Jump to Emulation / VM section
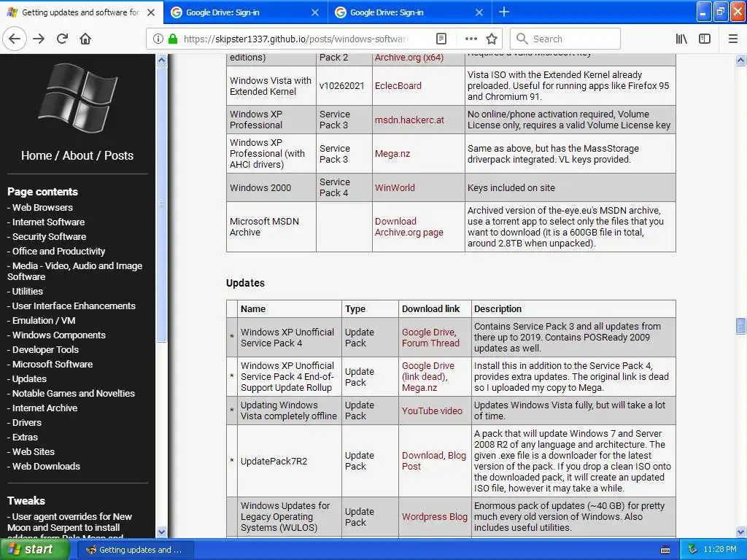747x560 pixels. (x=44, y=321)
